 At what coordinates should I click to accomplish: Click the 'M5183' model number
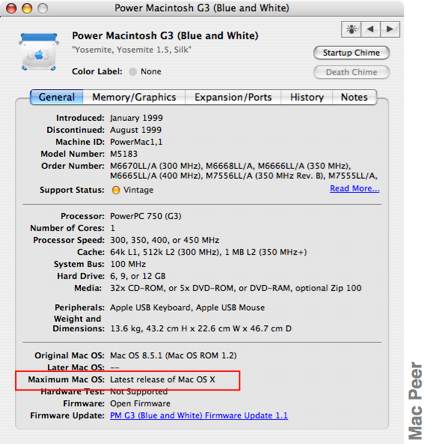[124, 154]
